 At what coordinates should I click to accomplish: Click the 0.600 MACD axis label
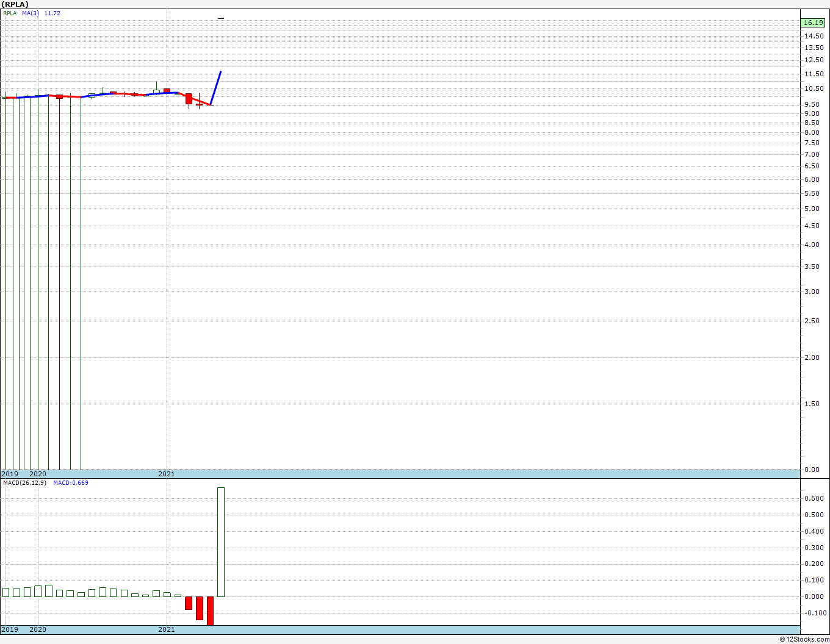click(x=814, y=498)
